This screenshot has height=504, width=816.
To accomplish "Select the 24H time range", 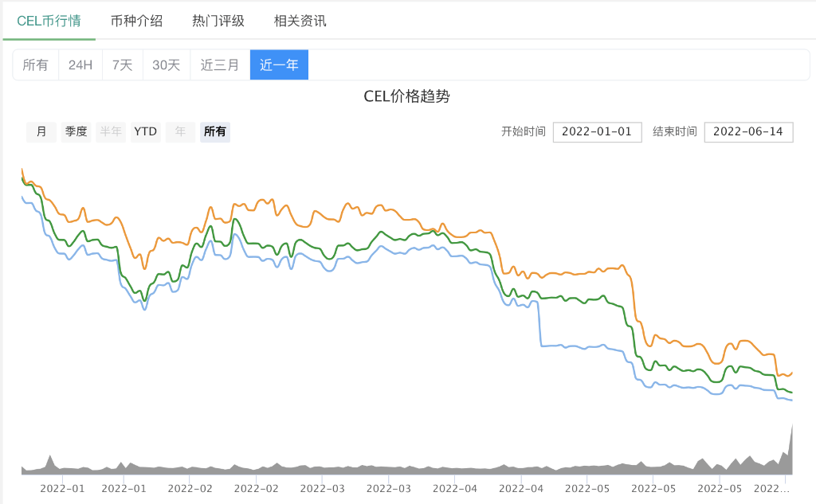I will click(80, 64).
